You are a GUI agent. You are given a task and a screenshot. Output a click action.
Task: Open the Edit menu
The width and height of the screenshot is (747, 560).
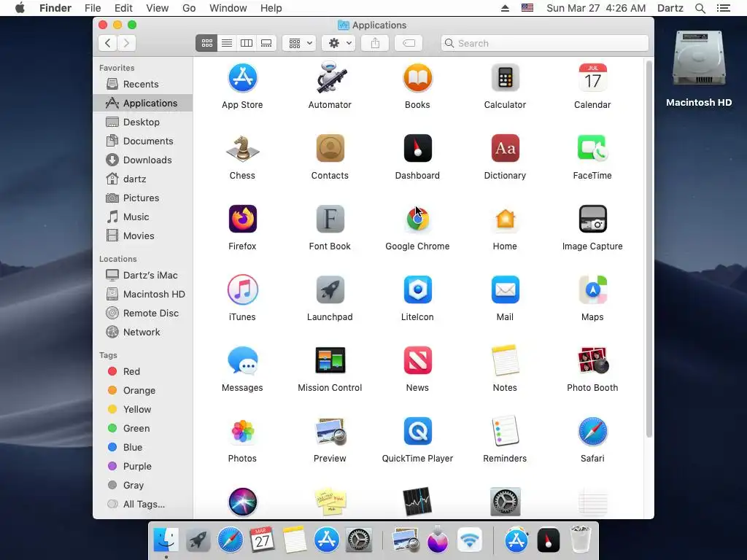coord(123,8)
